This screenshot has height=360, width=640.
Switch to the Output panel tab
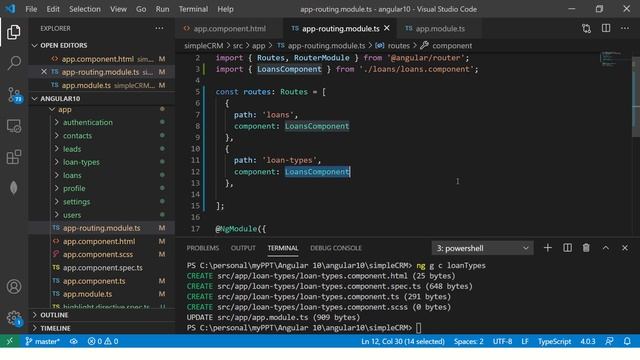[243, 248]
